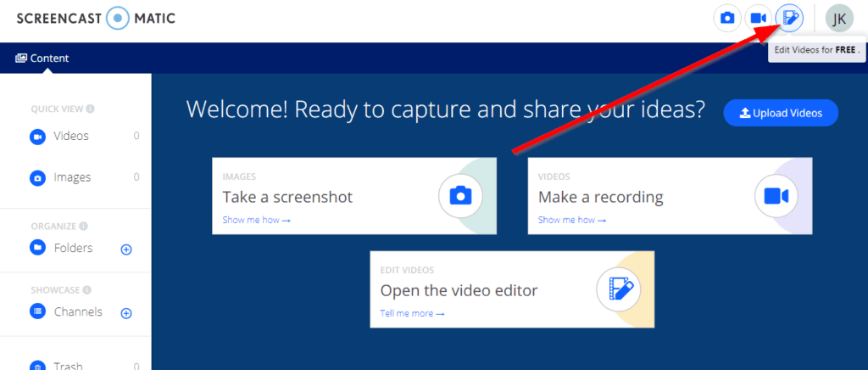Viewport: 868px width, 370px height.
Task: Open the Make a recording card
Action: 670,195
